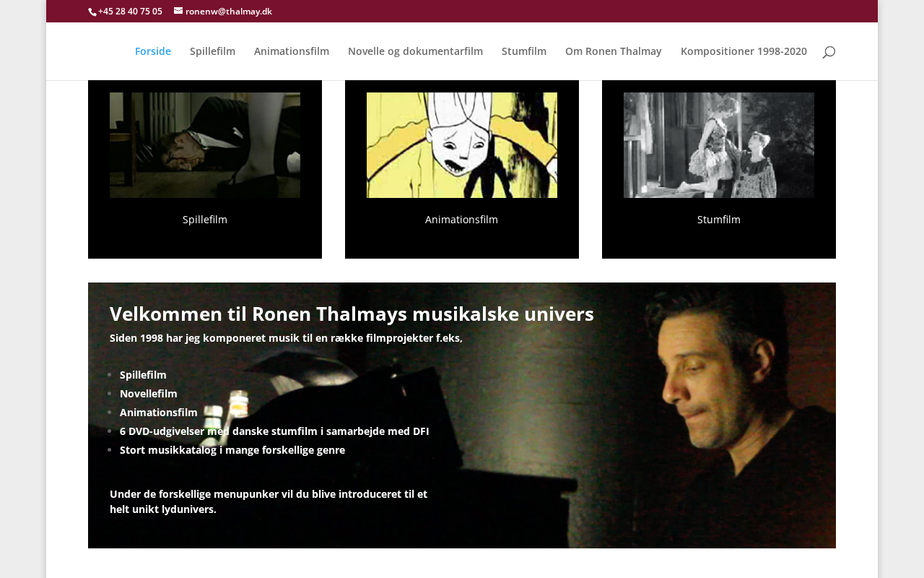924x578 pixels.
Task: Click the Spillefilm bullet list entry
Action: (x=143, y=375)
